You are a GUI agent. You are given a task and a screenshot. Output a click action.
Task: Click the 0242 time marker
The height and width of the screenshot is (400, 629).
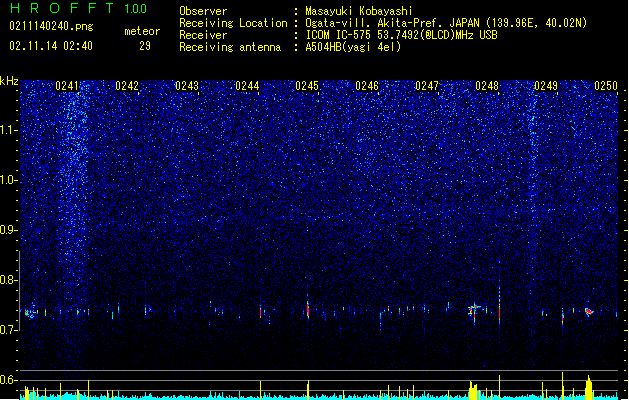tap(127, 86)
